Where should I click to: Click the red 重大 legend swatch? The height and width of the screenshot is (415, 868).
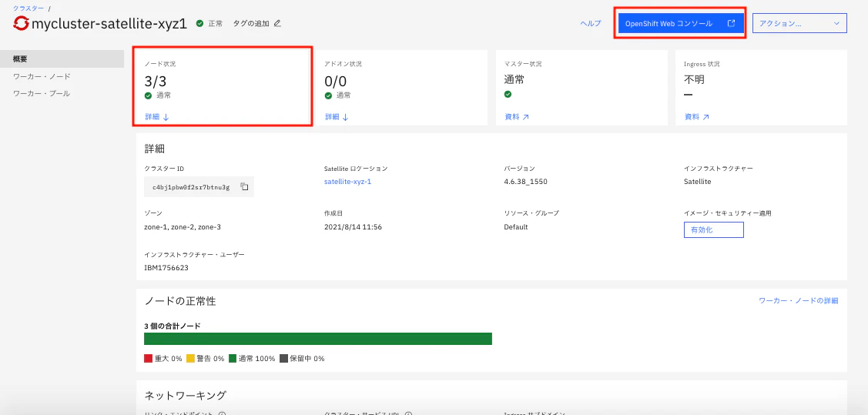pyautogui.click(x=148, y=359)
